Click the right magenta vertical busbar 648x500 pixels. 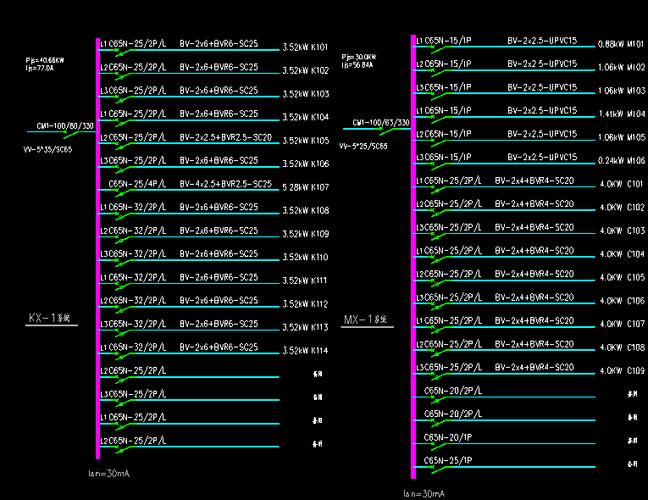412,250
